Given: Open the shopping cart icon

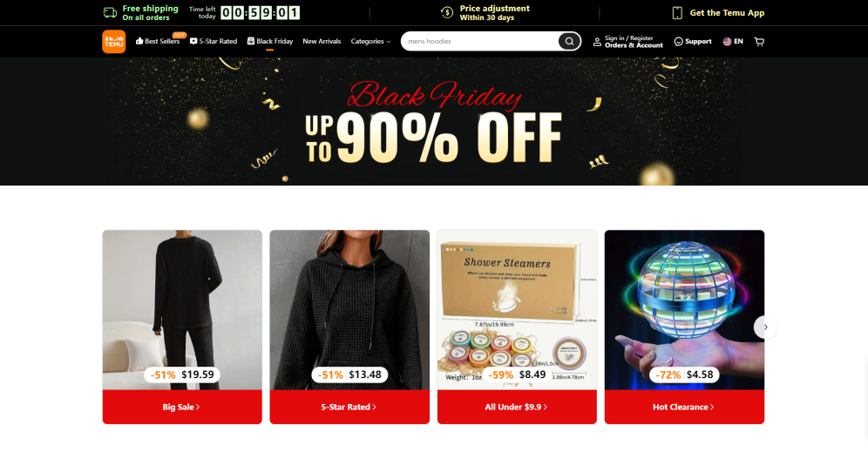Looking at the screenshot, I should pyautogui.click(x=759, y=42).
